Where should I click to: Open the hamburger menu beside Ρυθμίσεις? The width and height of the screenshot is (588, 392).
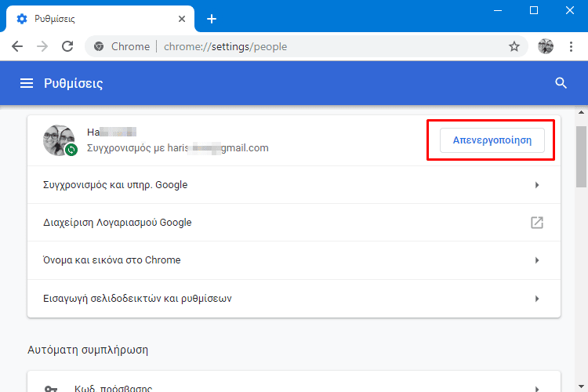tap(27, 83)
